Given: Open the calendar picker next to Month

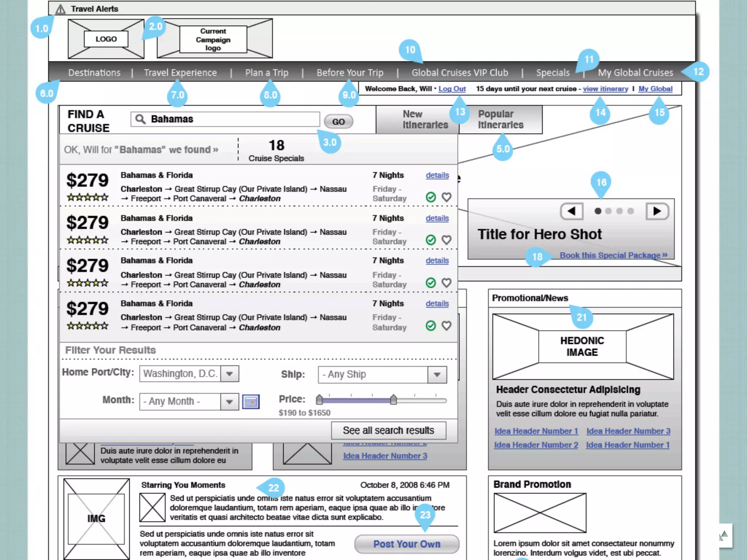Looking at the screenshot, I should pos(251,402).
